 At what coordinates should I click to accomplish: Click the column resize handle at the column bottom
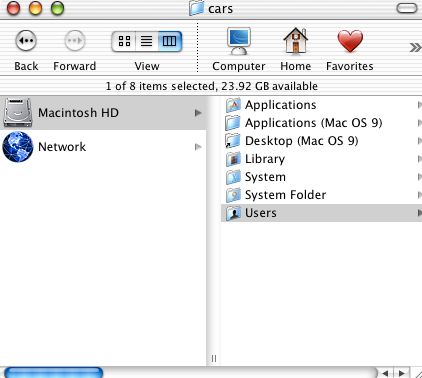click(214, 359)
